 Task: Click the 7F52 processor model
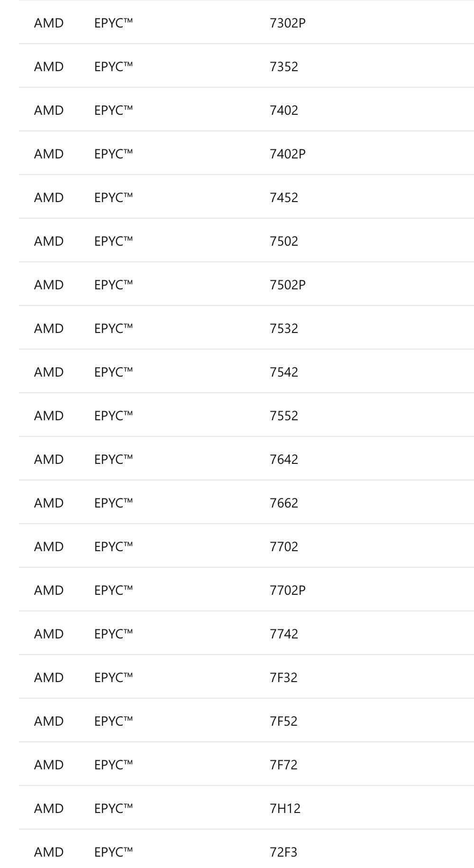(283, 721)
